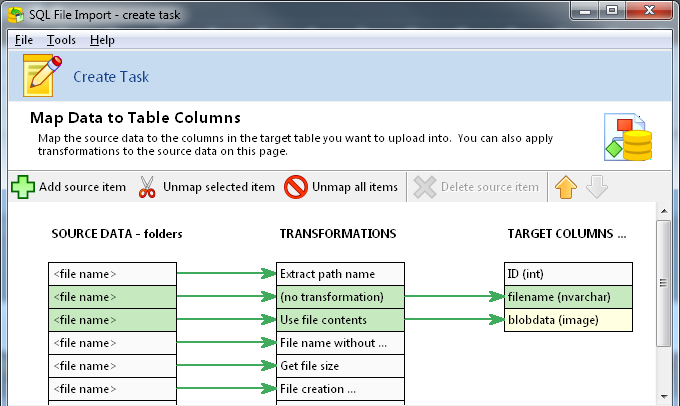The image size is (680, 406).
Task: Click the green plus Add source item icon
Action: [23, 187]
